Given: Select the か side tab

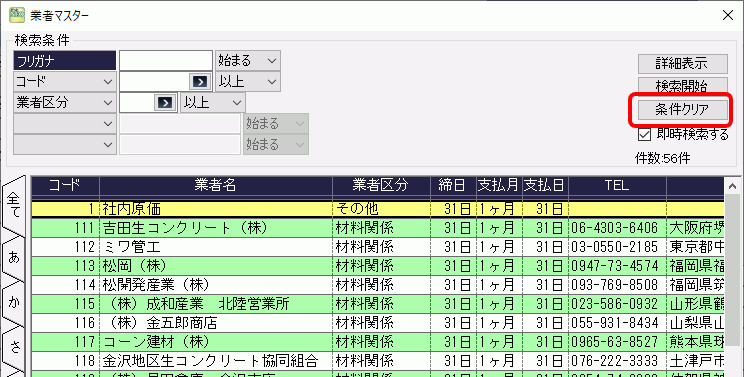Looking at the screenshot, I should point(14,302).
